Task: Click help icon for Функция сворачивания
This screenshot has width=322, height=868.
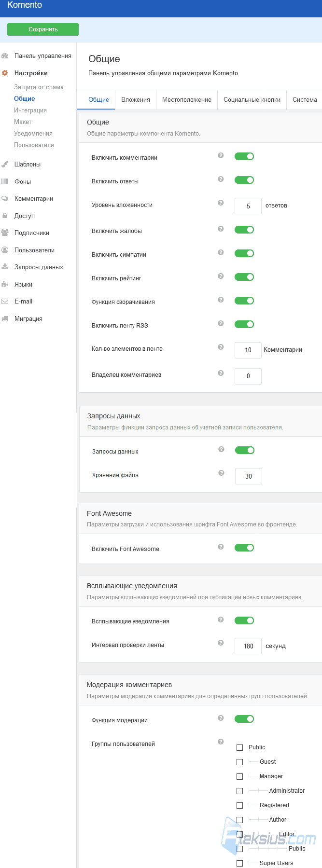Action: point(221,300)
